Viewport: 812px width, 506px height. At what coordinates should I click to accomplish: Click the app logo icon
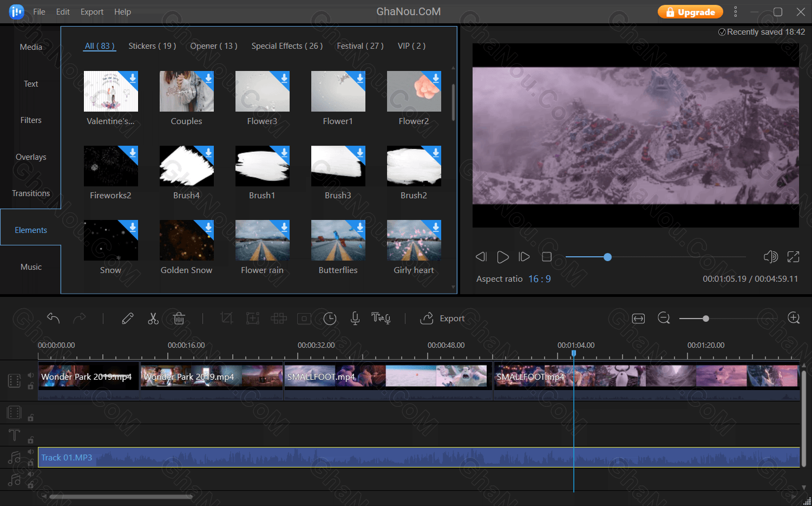(x=17, y=11)
